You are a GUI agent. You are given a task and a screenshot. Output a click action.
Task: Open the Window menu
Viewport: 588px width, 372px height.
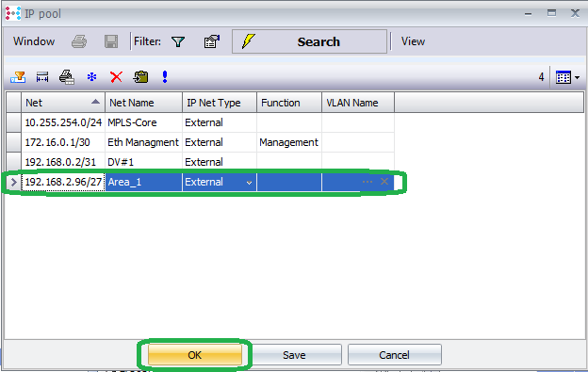coord(34,41)
